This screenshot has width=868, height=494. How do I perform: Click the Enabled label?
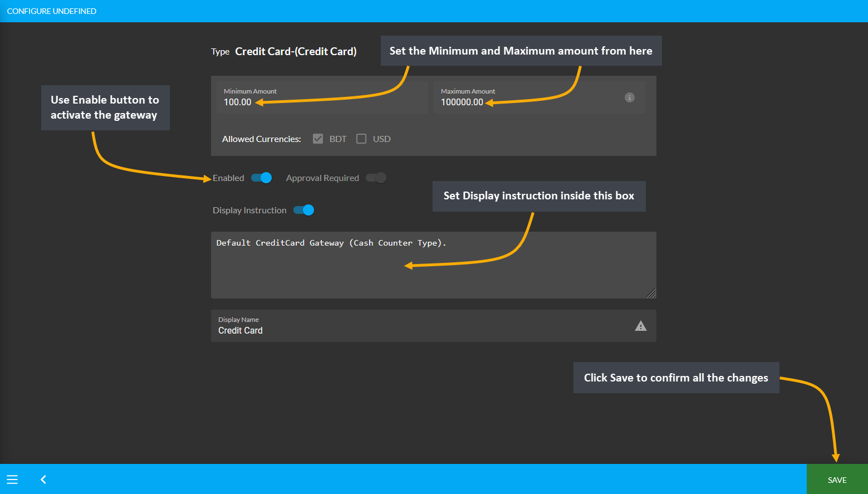coord(228,178)
